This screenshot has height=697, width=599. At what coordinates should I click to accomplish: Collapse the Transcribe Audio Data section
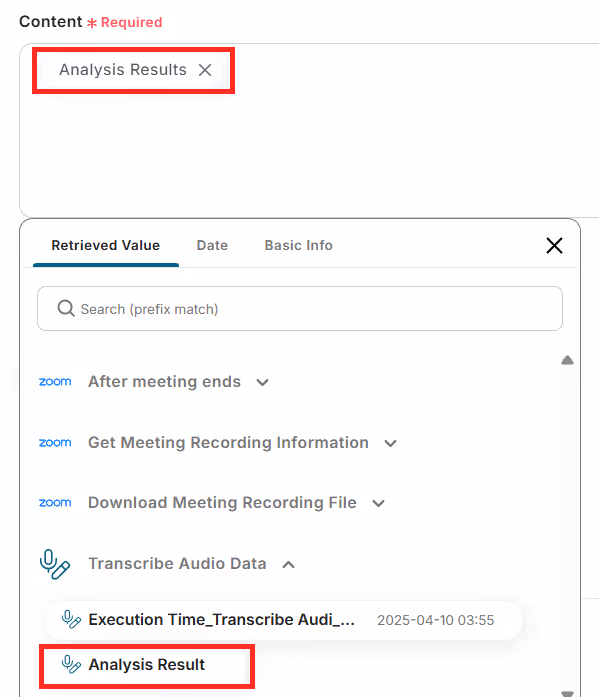click(288, 565)
